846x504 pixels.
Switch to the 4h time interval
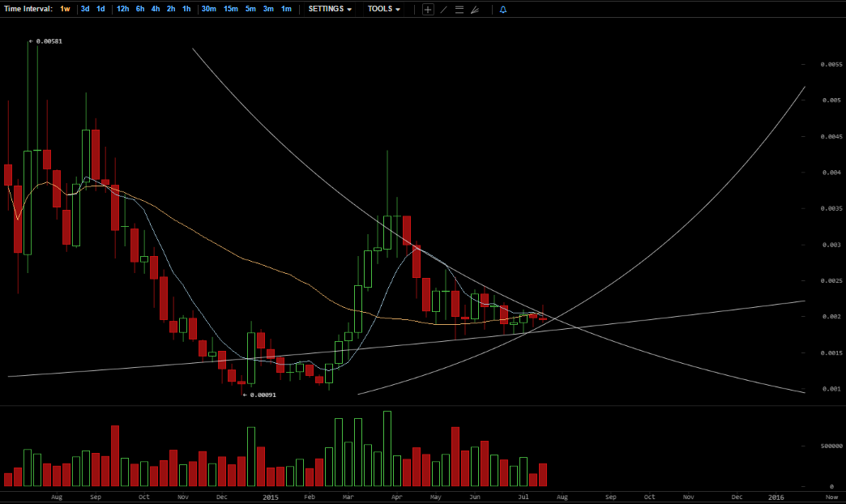coord(156,9)
